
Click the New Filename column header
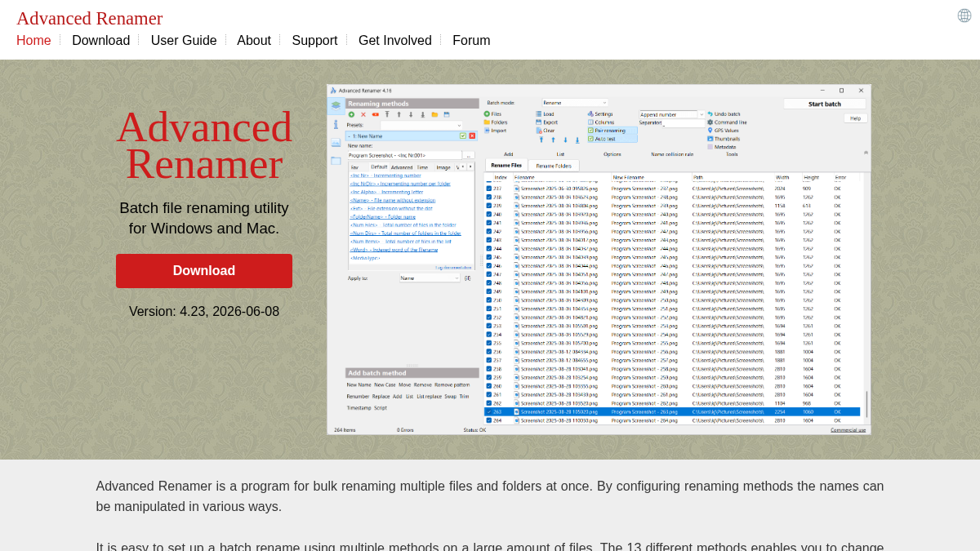pos(629,177)
